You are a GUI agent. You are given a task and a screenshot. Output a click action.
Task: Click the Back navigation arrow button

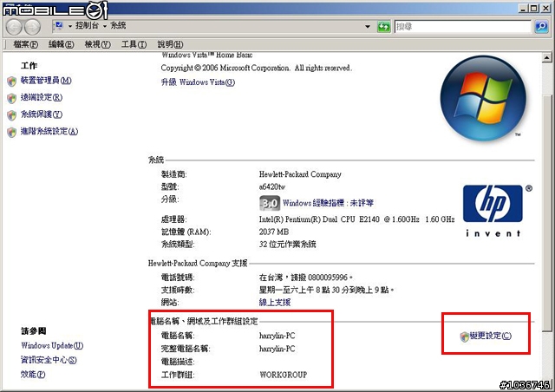click(x=14, y=28)
